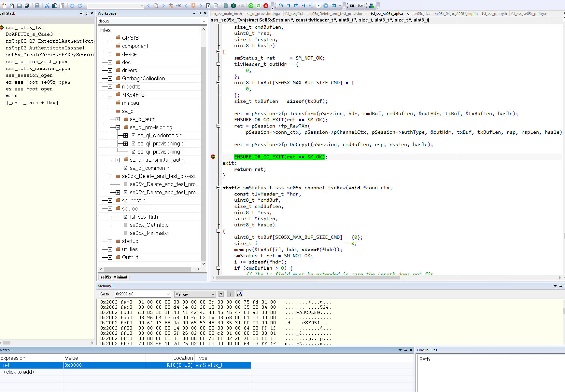
Task: Pause execution with the Break icon
Action: (x=326, y=6)
